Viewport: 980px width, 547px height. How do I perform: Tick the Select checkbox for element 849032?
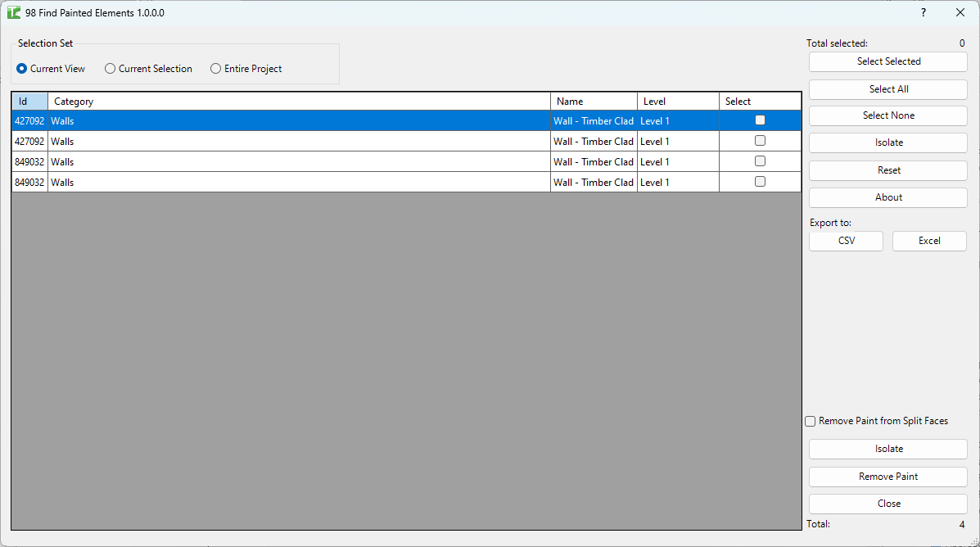point(759,160)
